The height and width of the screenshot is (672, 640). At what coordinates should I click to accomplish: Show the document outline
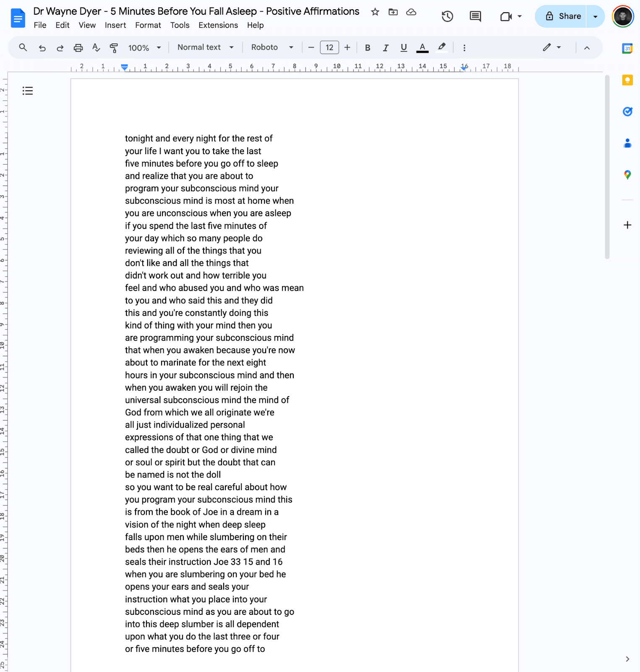tap(28, 91)
